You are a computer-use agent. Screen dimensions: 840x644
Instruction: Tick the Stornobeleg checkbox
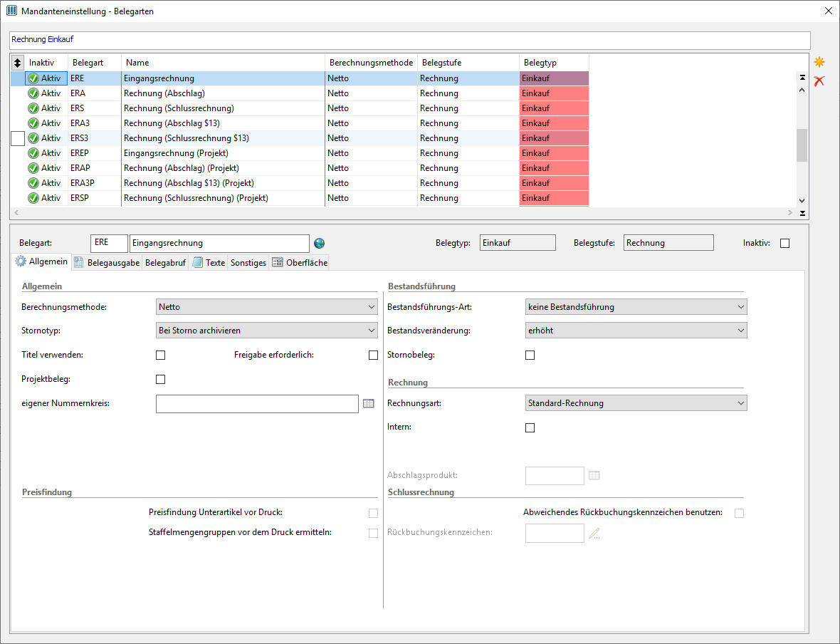[x=530, y=355]
